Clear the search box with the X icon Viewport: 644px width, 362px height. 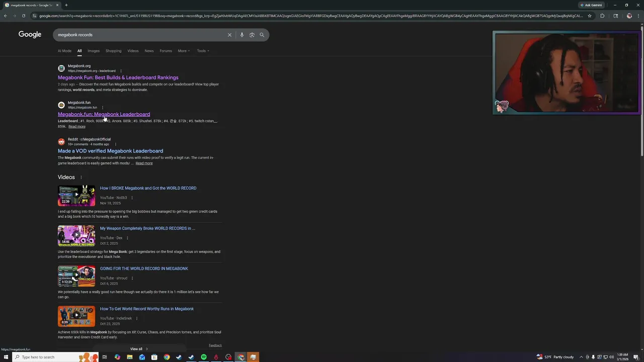click(x=229, y=35)
